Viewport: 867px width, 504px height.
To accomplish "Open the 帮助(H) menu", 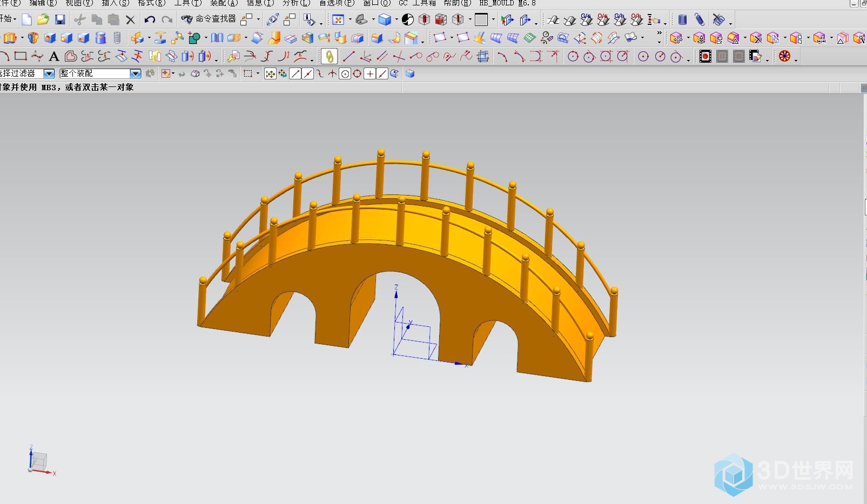I will (x=458, y=3).
